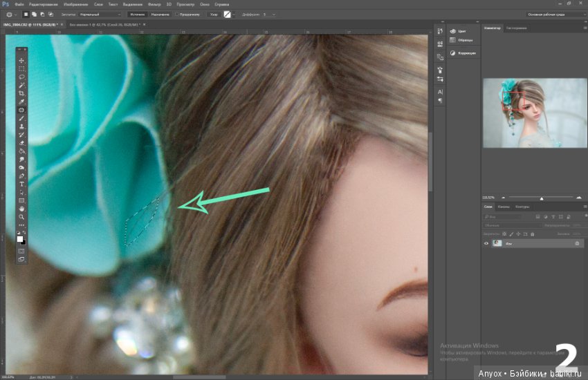Open the Фильтр menu
Image resolution: width=588 pixels, height=380 pixels.
[x=154, y=5]
